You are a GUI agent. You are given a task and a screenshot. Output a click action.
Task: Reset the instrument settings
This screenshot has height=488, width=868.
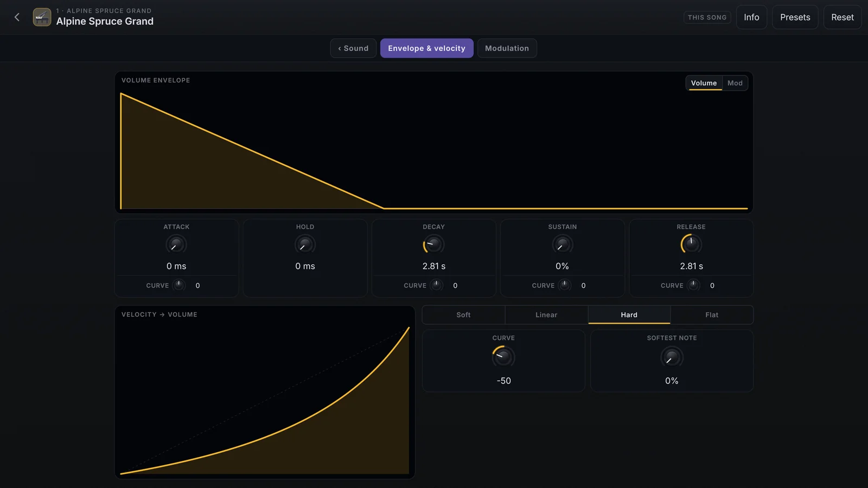[842, 17]
